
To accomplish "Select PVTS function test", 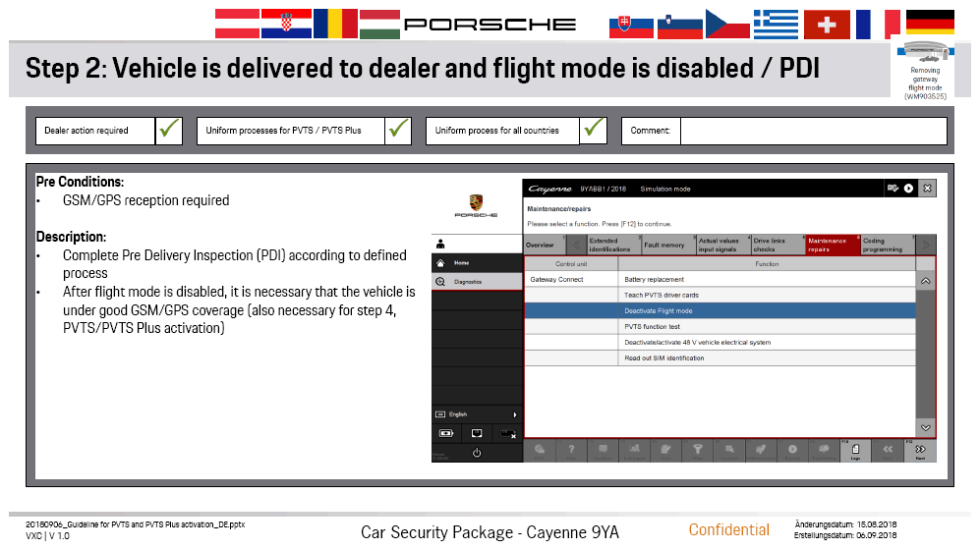I will pos(767,326).
